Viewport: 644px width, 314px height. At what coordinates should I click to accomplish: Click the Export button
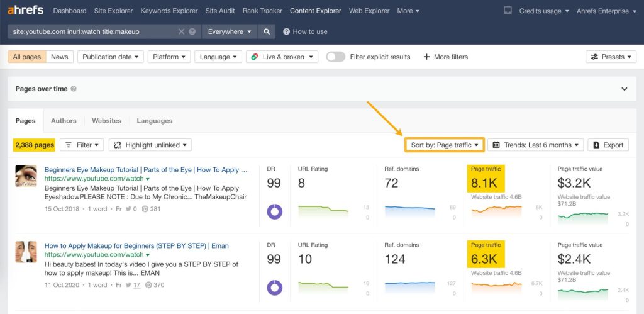(x=608, y=145)
